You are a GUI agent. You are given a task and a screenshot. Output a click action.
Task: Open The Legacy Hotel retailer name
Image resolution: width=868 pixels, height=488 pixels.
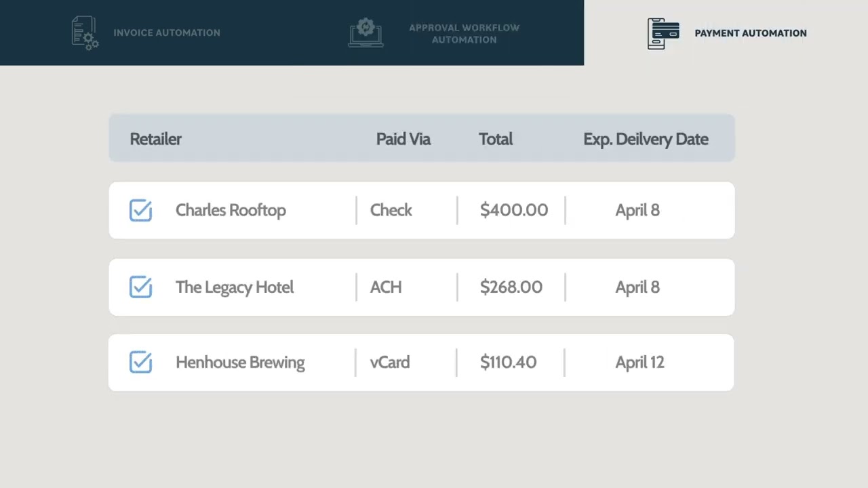(x=235, y=287)
